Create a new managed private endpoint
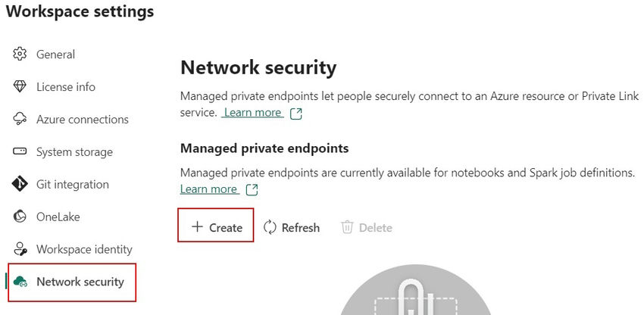 pos(217,227)
